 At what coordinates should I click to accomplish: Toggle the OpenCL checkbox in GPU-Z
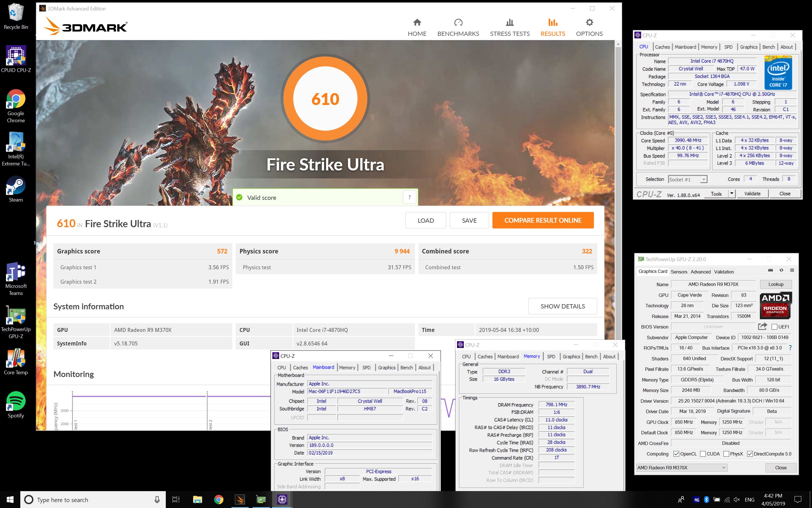(676, 454)
